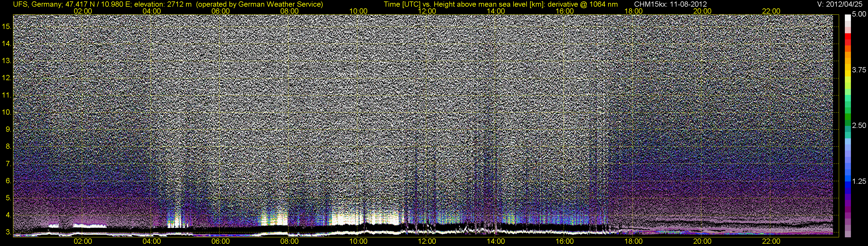
Task: Click the 06:00 label on the top time axis
Action: coord(220,11)
